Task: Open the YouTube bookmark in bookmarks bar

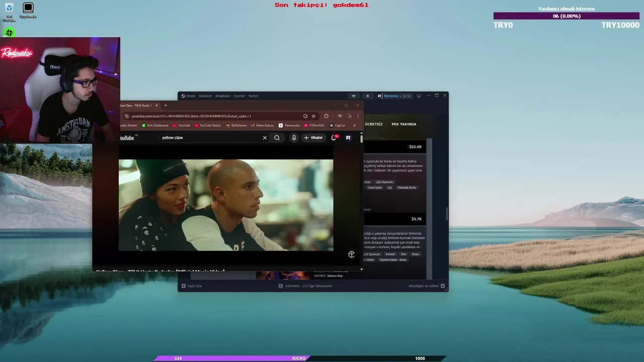Action: pos(182,126)
